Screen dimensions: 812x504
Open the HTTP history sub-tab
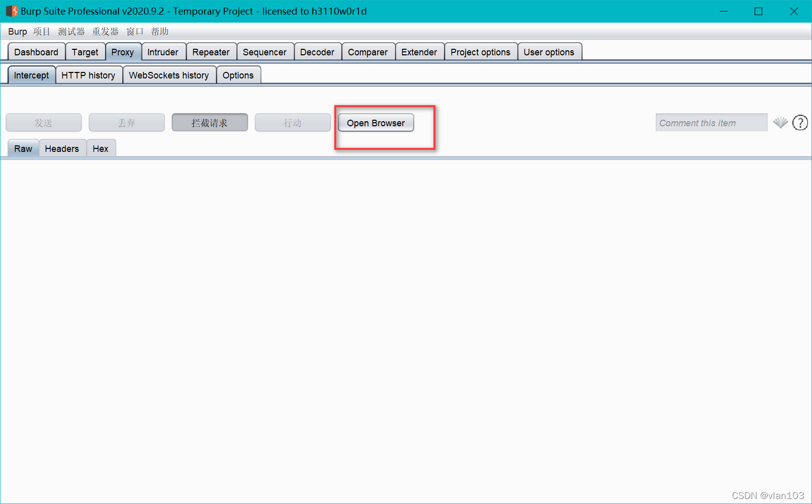(89, 75)
